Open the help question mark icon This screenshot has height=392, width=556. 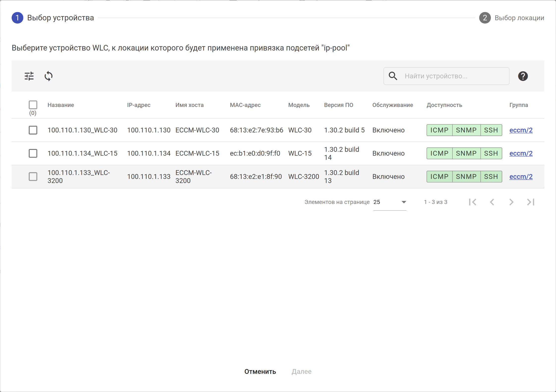[x=523, y=76]
